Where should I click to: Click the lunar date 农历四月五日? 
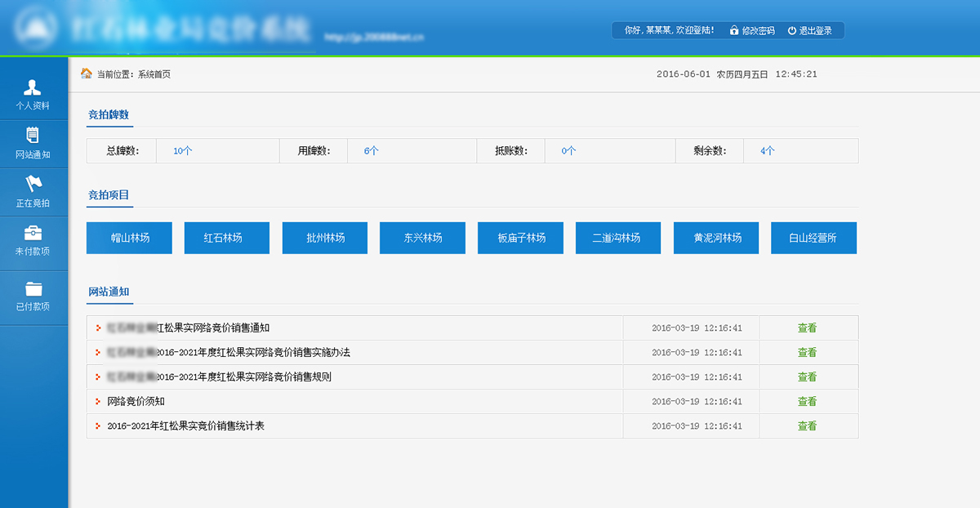point(742,74)
